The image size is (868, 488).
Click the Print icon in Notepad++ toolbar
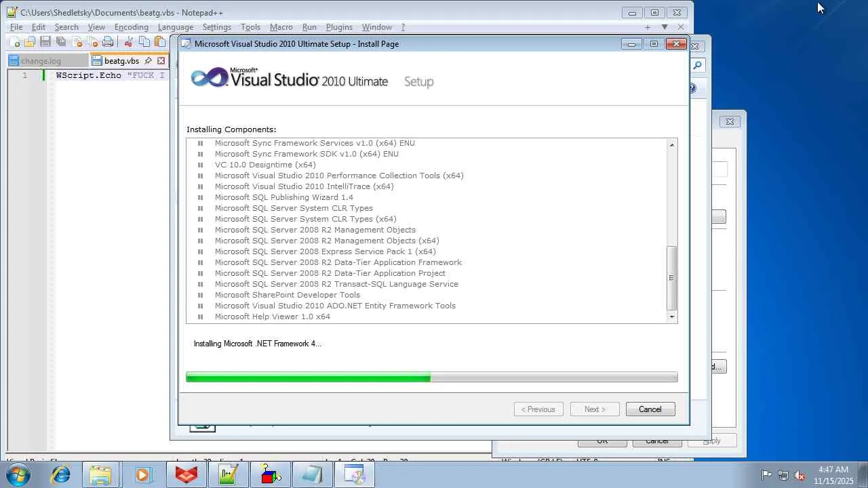click(108, 42)
